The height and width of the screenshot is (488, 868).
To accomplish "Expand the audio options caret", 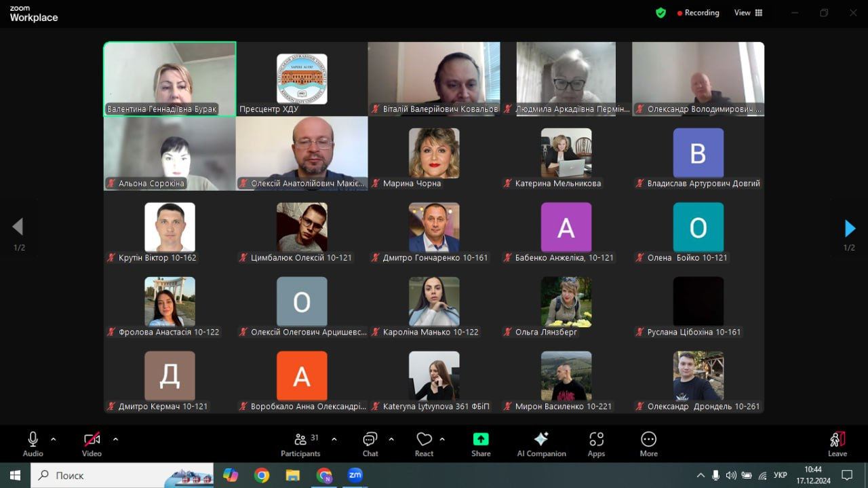I will [x=53, y=439].
